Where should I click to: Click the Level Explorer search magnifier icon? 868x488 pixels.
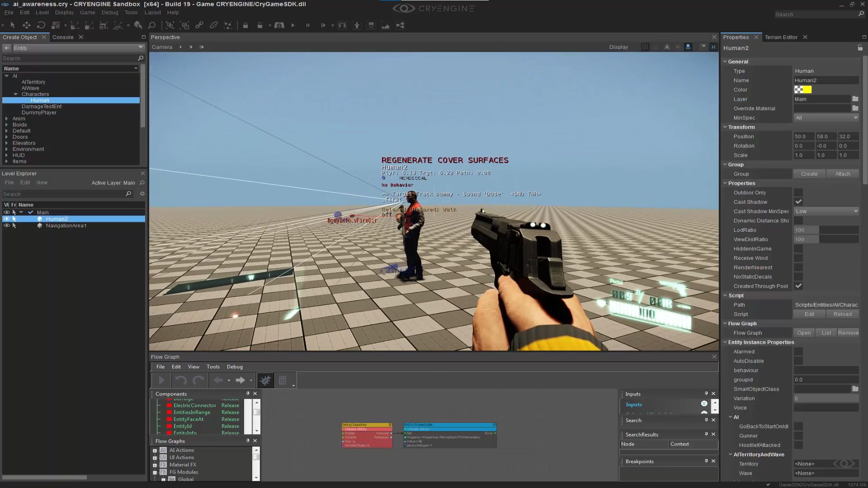point(128,194)
